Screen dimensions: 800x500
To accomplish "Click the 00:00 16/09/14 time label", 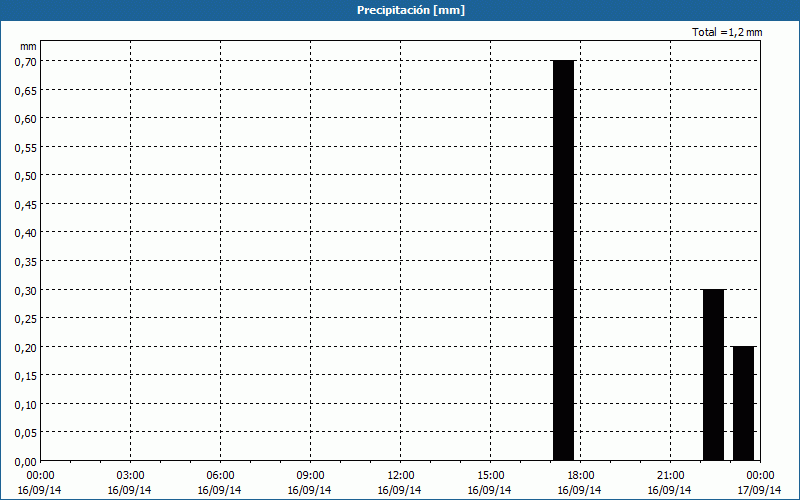I will pyautogui.click(x=40, y=482).
